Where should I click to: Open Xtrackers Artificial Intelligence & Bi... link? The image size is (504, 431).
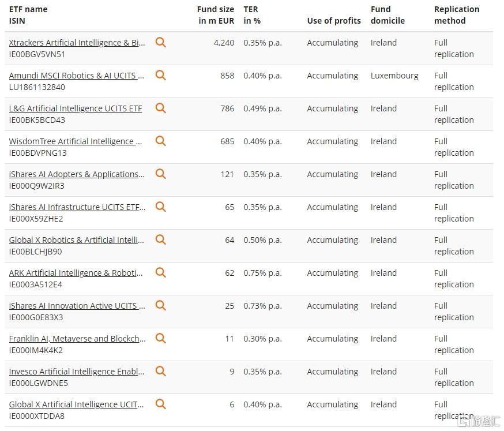[x=77, y=43]
